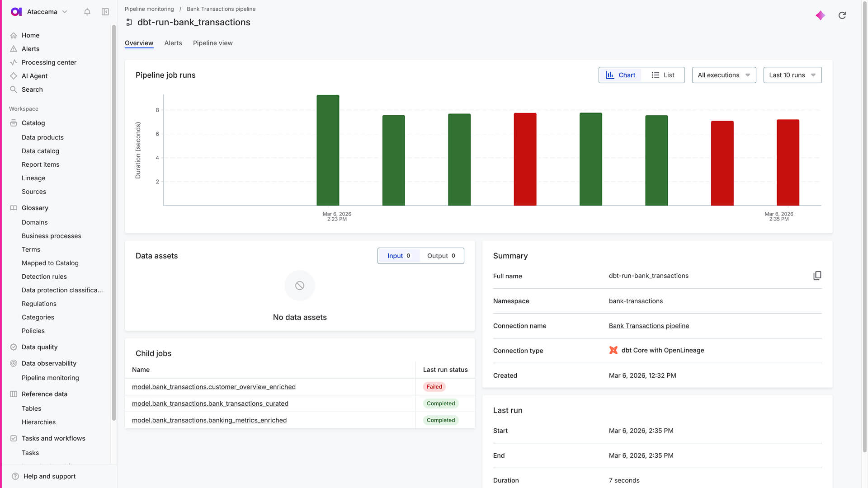Follow the Bank Transactions pipeline connection link
Screen dimensions: 868x488
(x=649, y=326)
